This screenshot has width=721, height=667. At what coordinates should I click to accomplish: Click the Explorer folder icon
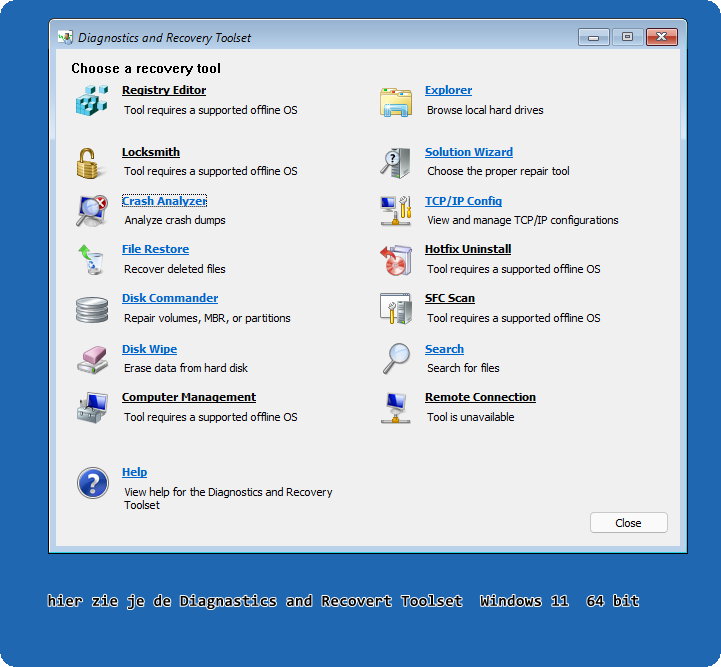395,102
